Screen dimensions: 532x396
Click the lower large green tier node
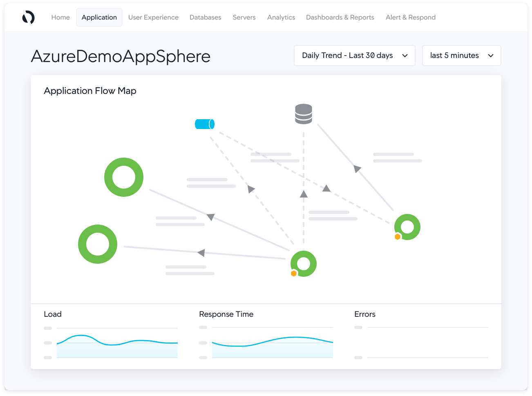click(98, 244)
